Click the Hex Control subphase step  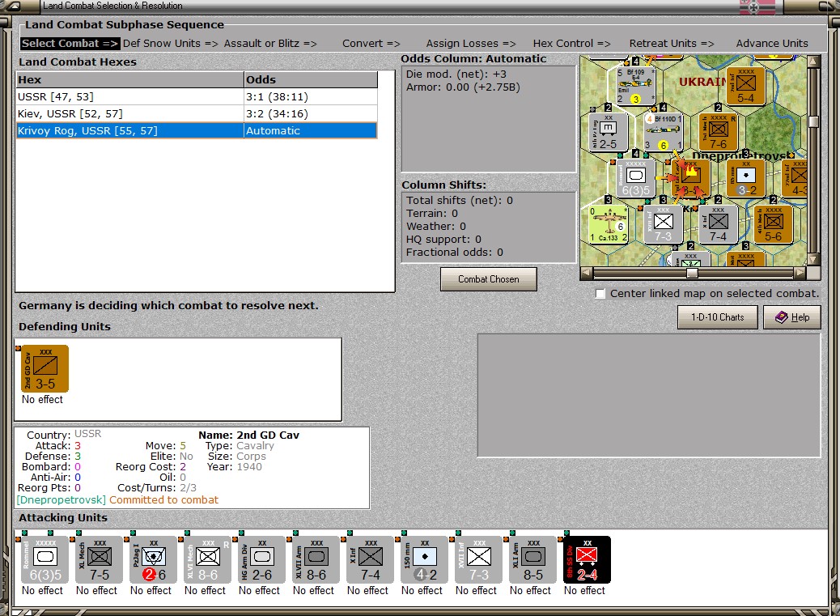pos(571,44)
